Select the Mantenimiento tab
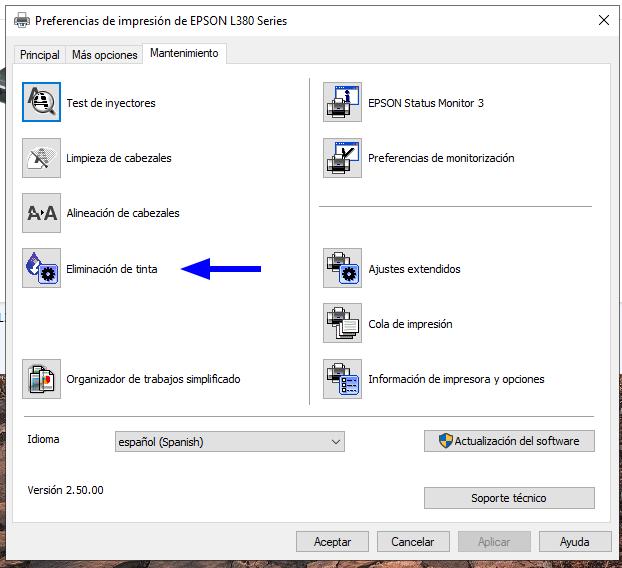622x568 pixels. (184, 53)
